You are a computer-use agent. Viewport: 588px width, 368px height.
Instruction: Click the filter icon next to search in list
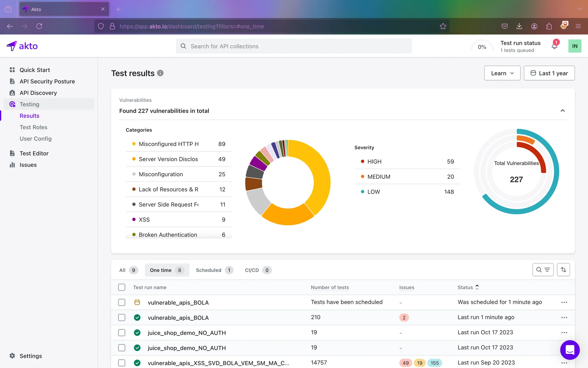click(547, 270)
